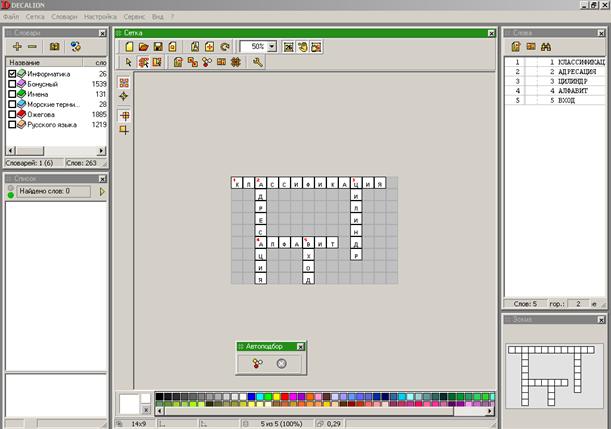Viewport: 611px width, 429px height.
Task: Close the Автоподбор panel
Action: pos(302,346)
